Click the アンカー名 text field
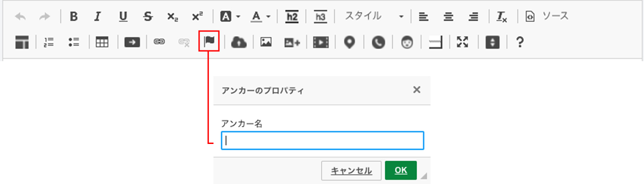 click(x=323, y=140)
